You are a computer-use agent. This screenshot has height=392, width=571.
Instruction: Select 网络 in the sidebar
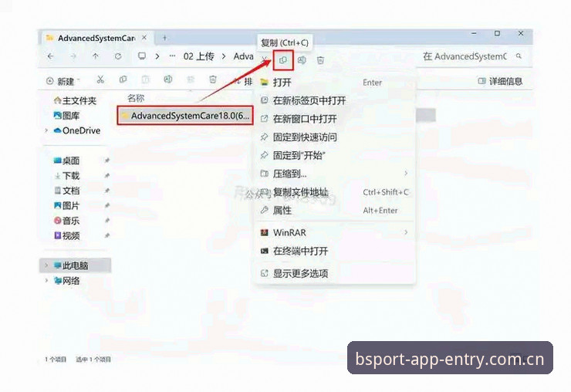tap(66, 281)
